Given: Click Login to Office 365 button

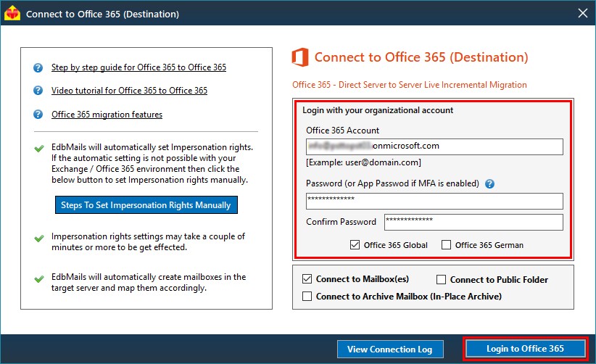Looking at the screenshot, I should 525,349.
